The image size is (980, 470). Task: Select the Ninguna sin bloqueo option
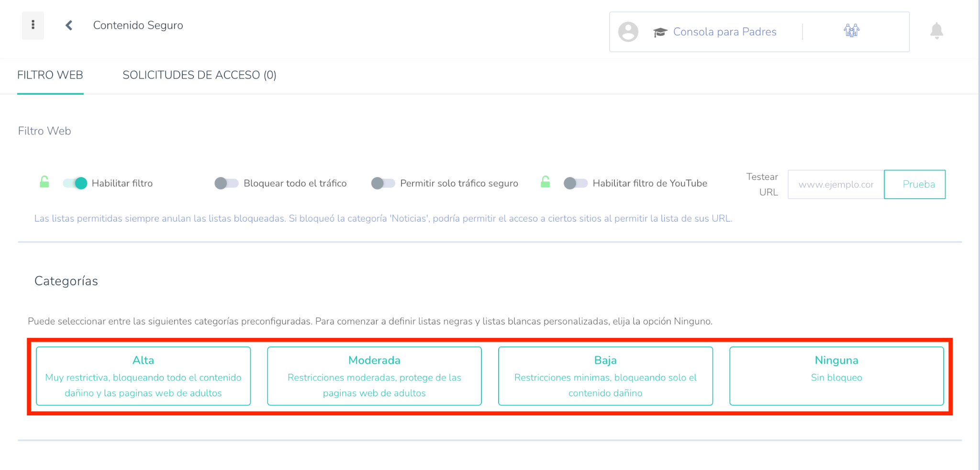[x=836, y=376]
